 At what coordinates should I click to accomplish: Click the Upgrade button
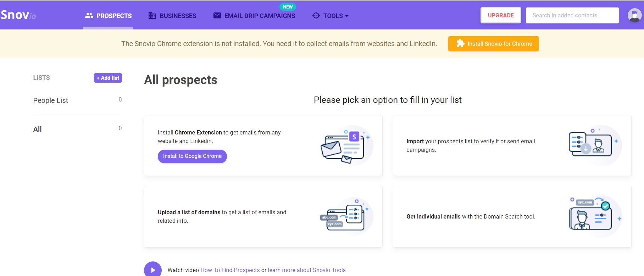[501, 15]
